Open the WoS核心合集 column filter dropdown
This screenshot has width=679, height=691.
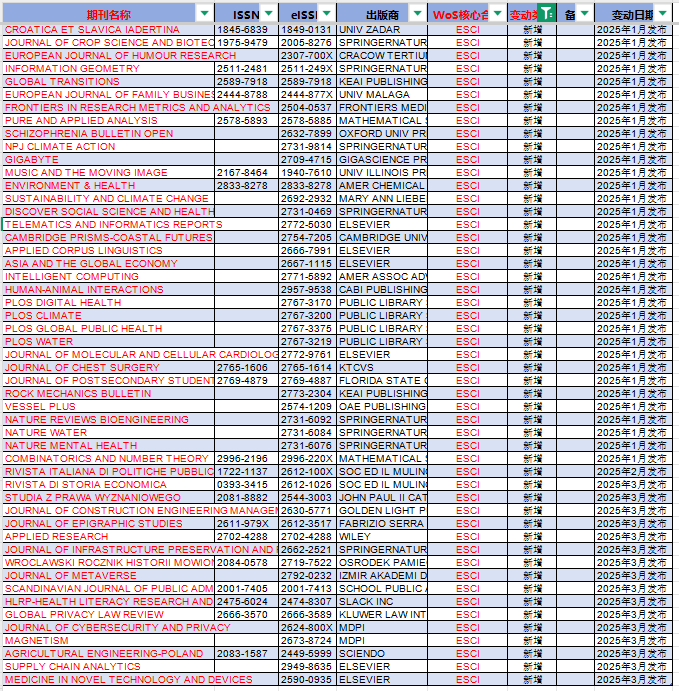pyautogui.click(x=498, y=13)
